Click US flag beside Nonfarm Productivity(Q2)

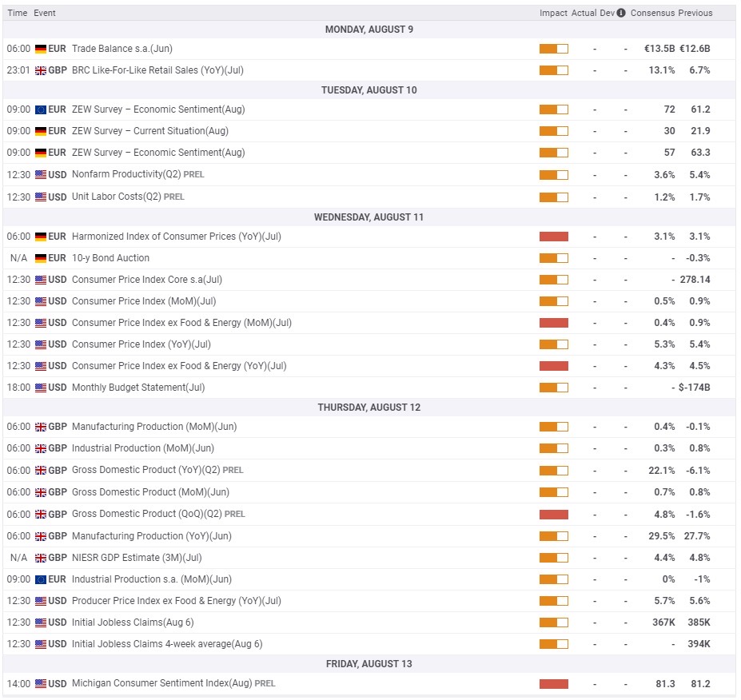(x=41, y=175)
